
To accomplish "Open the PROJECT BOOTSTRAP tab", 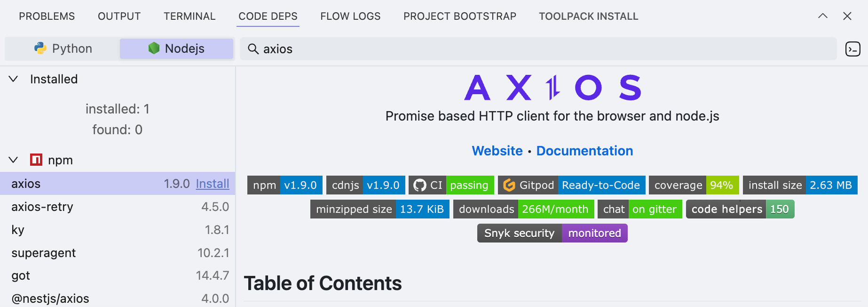I will (x=459, y=16).
